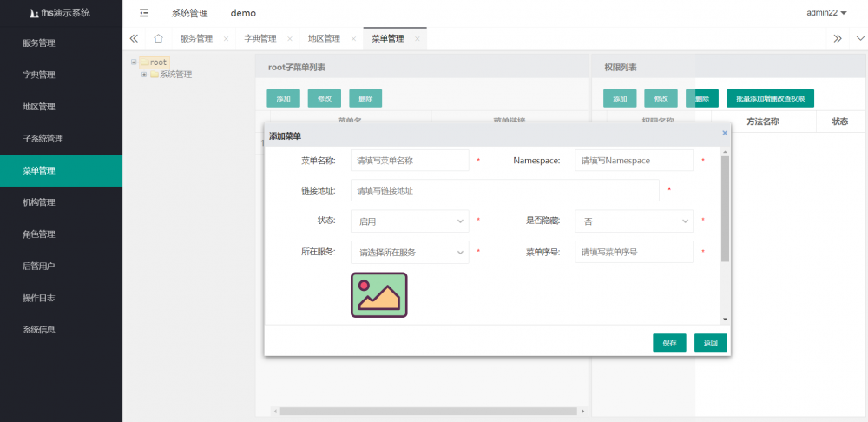Switch to the 字典管理 tab

[260, 39]
